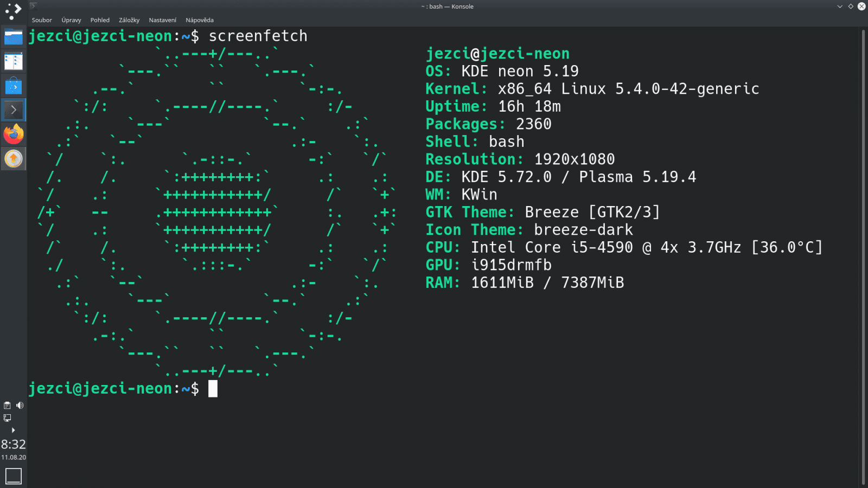This screenshot has width=868, height=488.
Task: Open the Soubor menu in Konsole
Action: (42, 20)
